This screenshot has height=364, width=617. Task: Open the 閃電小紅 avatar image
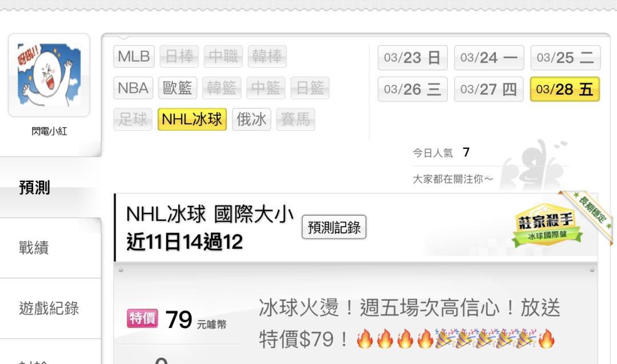(x=49, y=75)
